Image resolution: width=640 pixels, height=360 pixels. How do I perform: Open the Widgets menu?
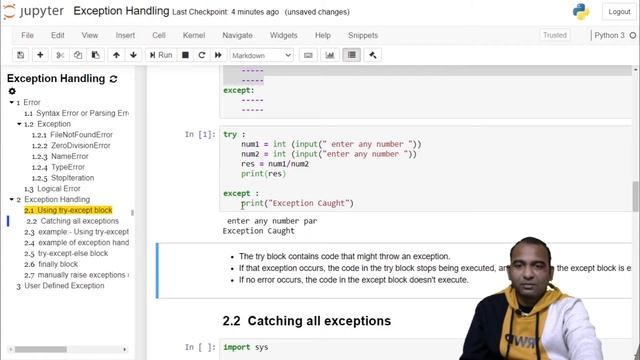pos(283,36)
